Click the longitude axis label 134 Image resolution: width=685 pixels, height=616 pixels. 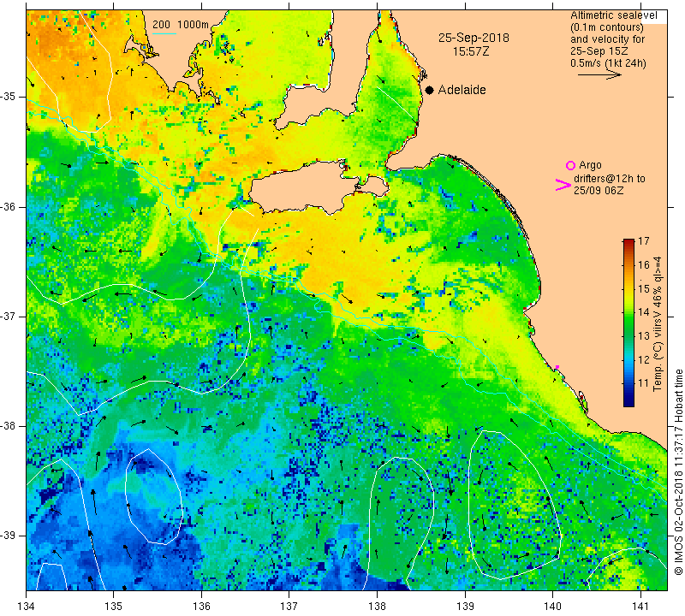click(x=27, y=607)
